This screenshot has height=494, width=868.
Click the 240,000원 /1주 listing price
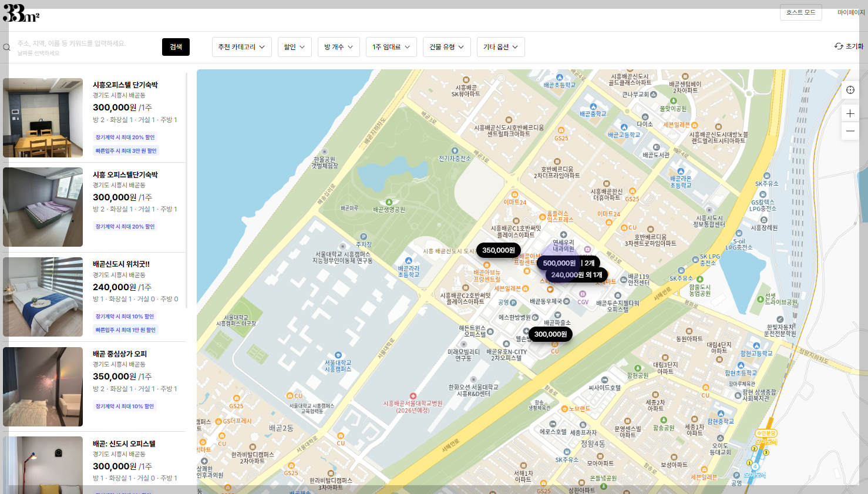click(x=122, y=287)
